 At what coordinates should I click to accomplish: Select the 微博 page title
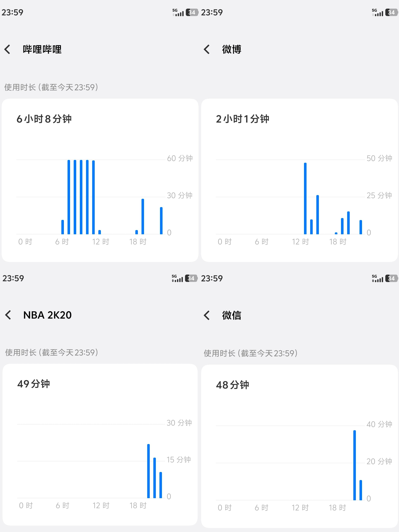pos(232,49)
